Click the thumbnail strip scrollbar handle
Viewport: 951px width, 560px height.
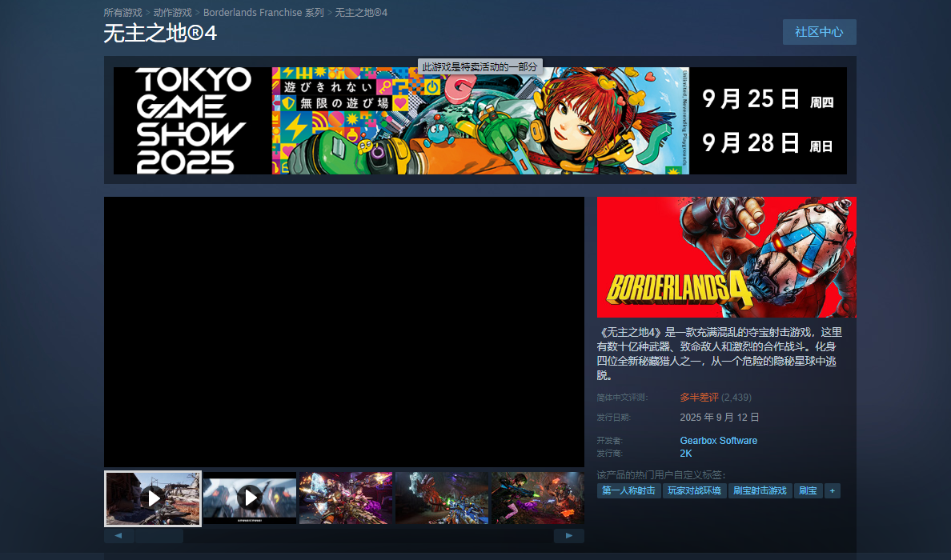tap(159, 536)
